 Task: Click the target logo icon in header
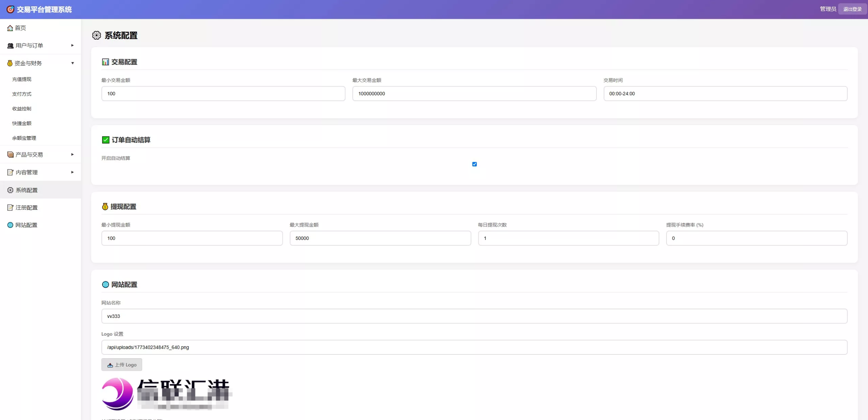[x=10, y=9]
